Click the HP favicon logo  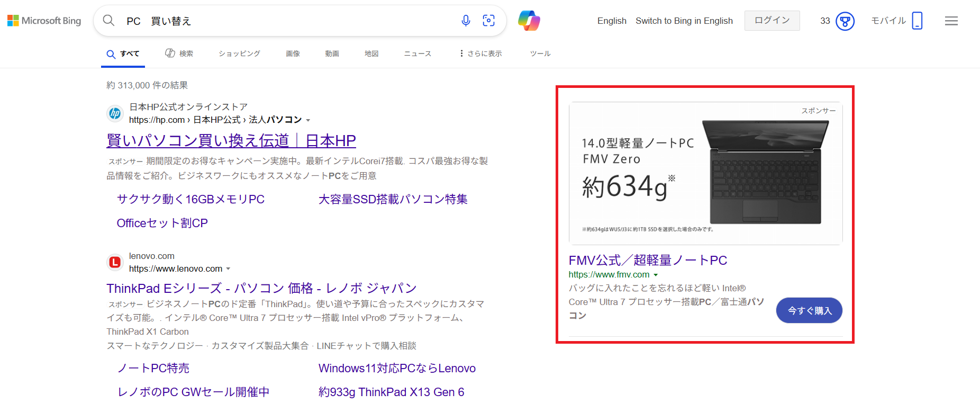click(115, 113)
